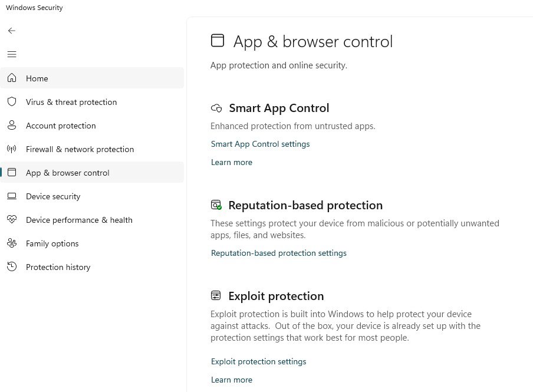
Task: Click the Protection history clock icon
Action: (12, 267)
